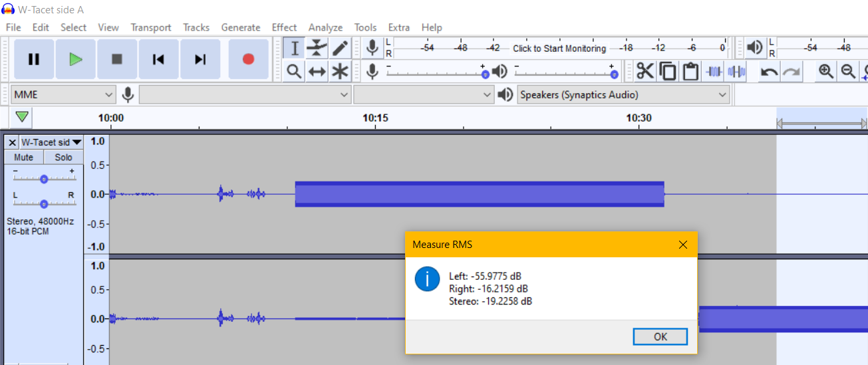The width and height of the screenshot is (868, 365).
Task: Open the recording channels dropdown
Action: [424, 95]
